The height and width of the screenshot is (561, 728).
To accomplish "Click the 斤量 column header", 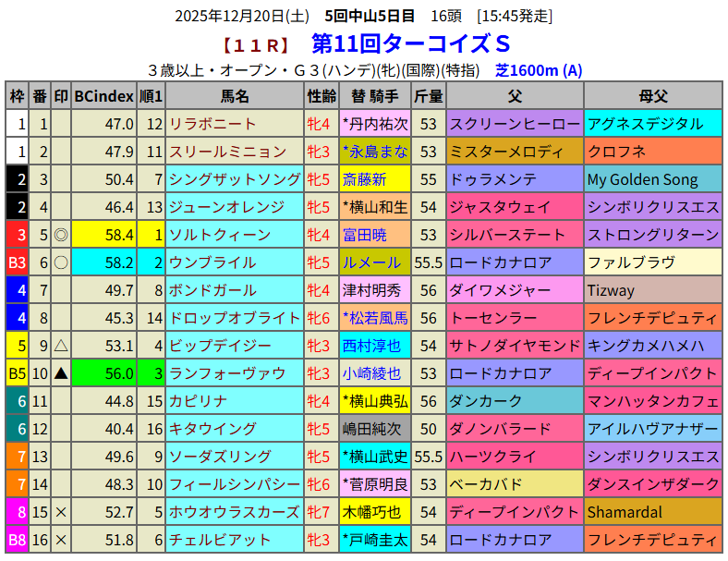I will [x=428, y=96].
